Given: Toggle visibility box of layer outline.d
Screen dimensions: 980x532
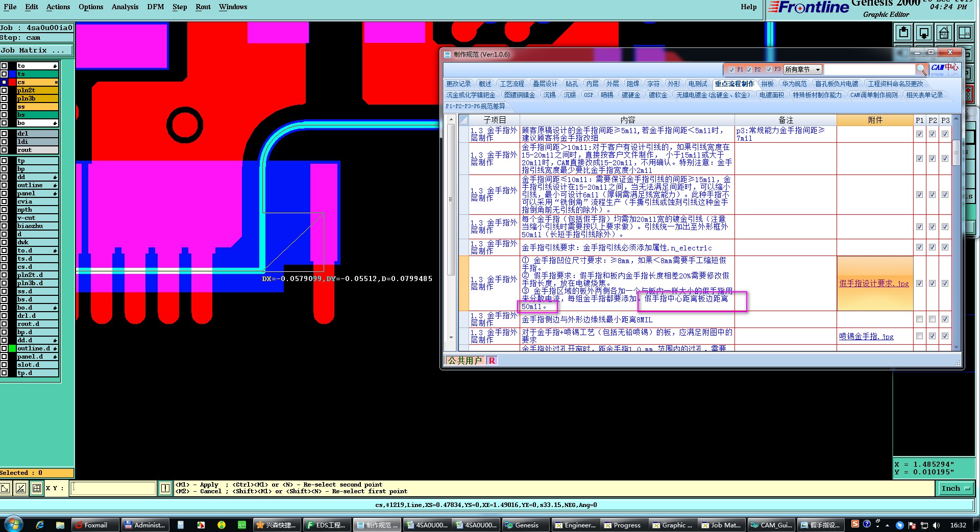Looking at the screenshot, I should click(4, 348).
